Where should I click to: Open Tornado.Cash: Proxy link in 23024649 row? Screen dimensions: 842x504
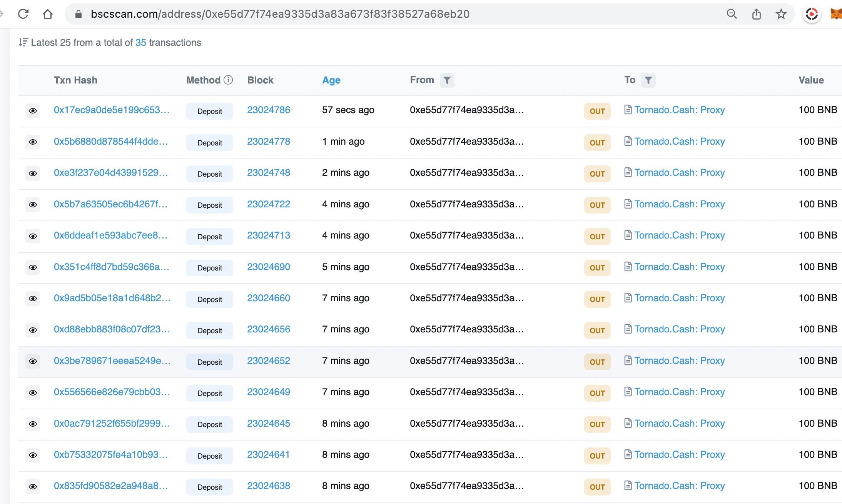pos(680,392)
